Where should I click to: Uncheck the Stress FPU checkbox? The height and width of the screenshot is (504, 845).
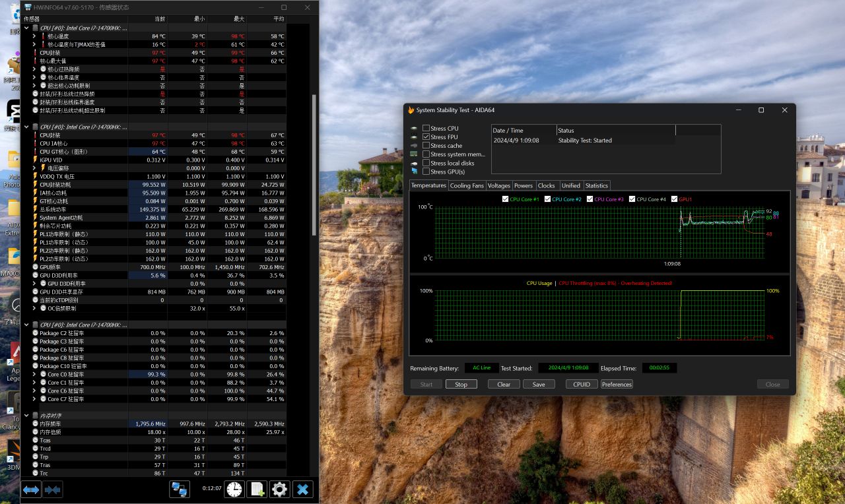pos(426,137)
